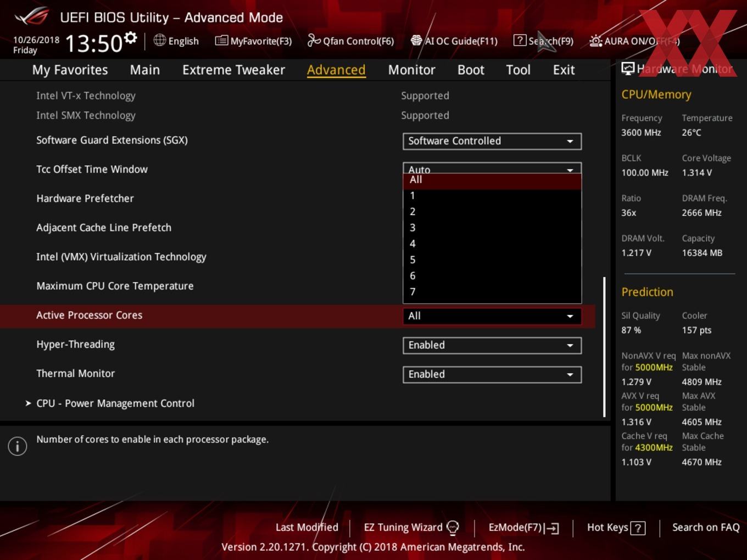Click the Hardware Monitor screen icon
The height and width of the screenshot is (560, 747).
pos(628,69)
